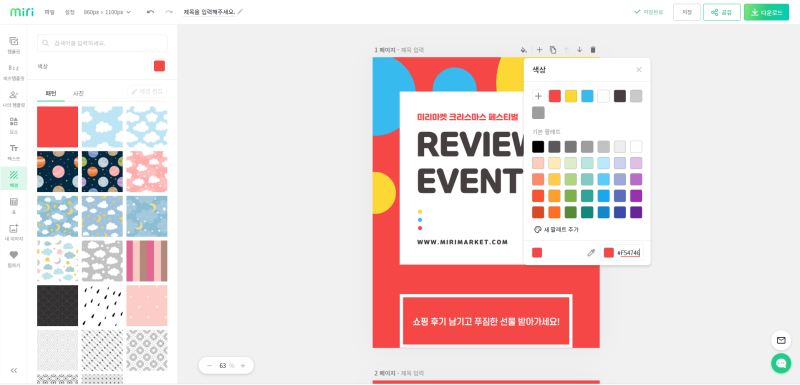The width and height of the screenshot is (800, 385).
Task: Click the background edit button
Action: coord(147,91)
